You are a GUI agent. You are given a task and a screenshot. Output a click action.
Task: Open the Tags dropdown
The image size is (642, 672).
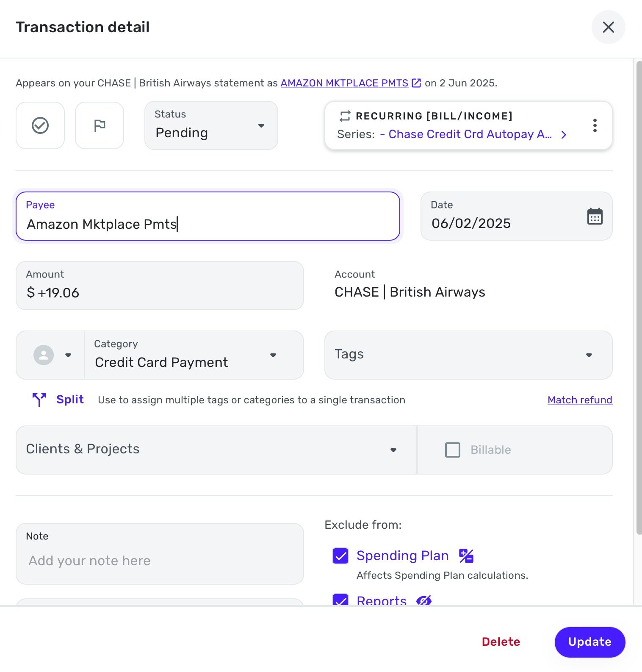point(468,355)
